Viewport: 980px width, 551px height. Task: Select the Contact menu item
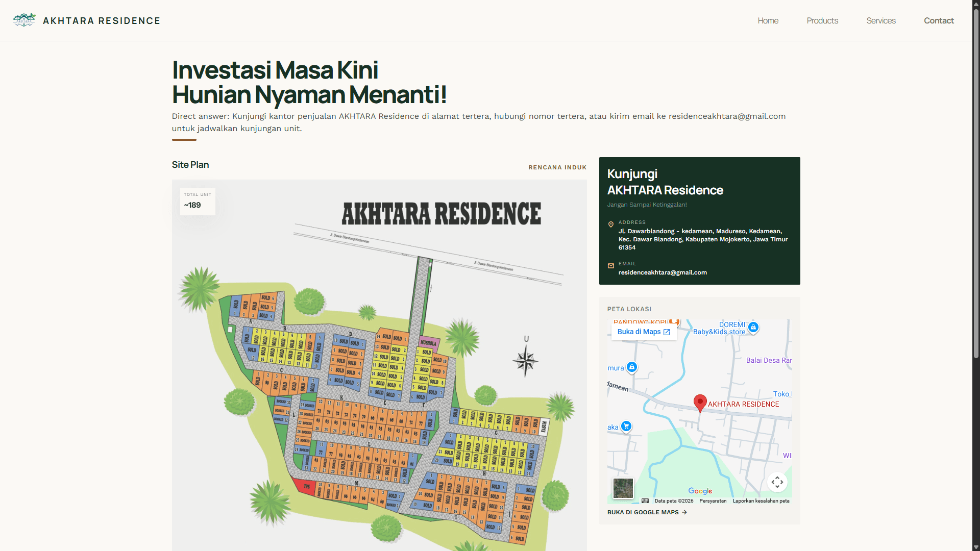tap(939, 21)
